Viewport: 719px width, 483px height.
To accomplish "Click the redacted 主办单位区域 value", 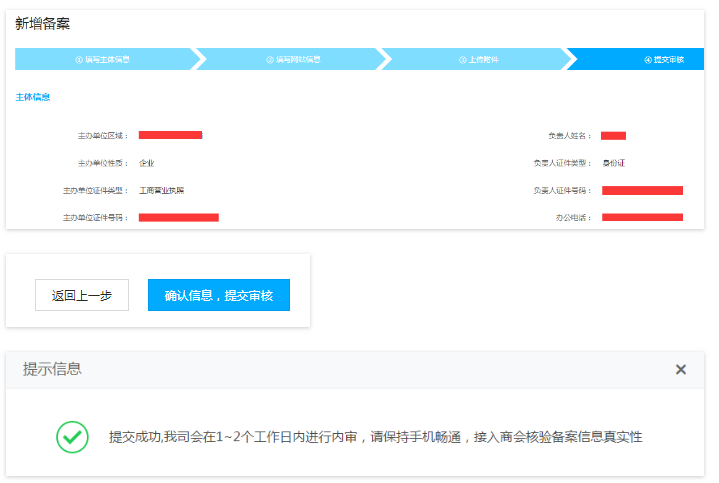I will (170, 135).
